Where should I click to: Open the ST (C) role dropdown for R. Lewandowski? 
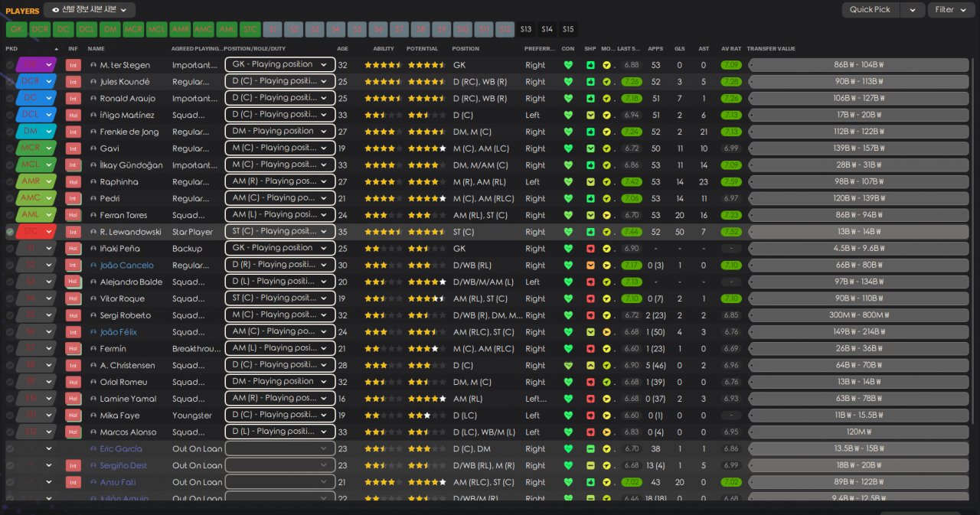280,232
